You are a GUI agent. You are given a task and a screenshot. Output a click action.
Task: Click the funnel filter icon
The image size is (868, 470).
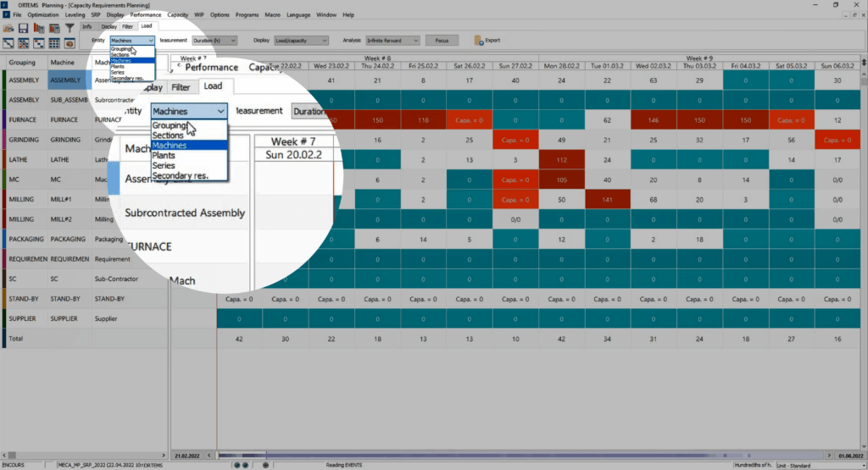pyautogui.click(x=69, y=28)
